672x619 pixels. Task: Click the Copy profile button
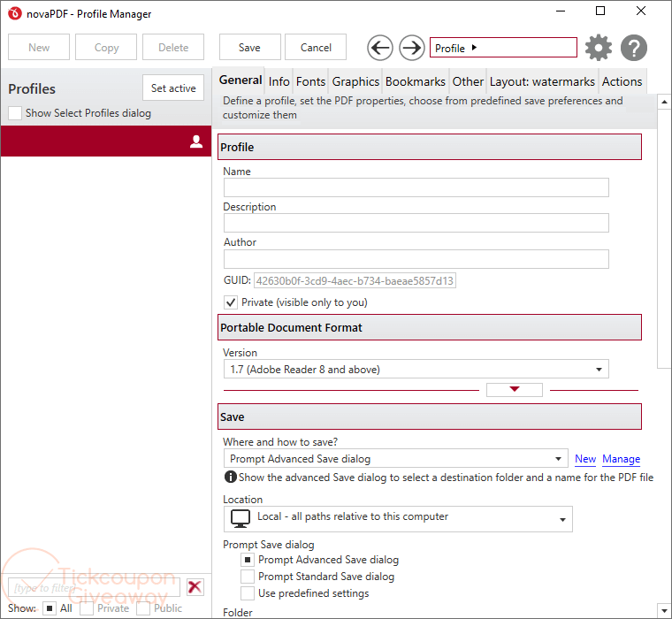tap(106, 47)
